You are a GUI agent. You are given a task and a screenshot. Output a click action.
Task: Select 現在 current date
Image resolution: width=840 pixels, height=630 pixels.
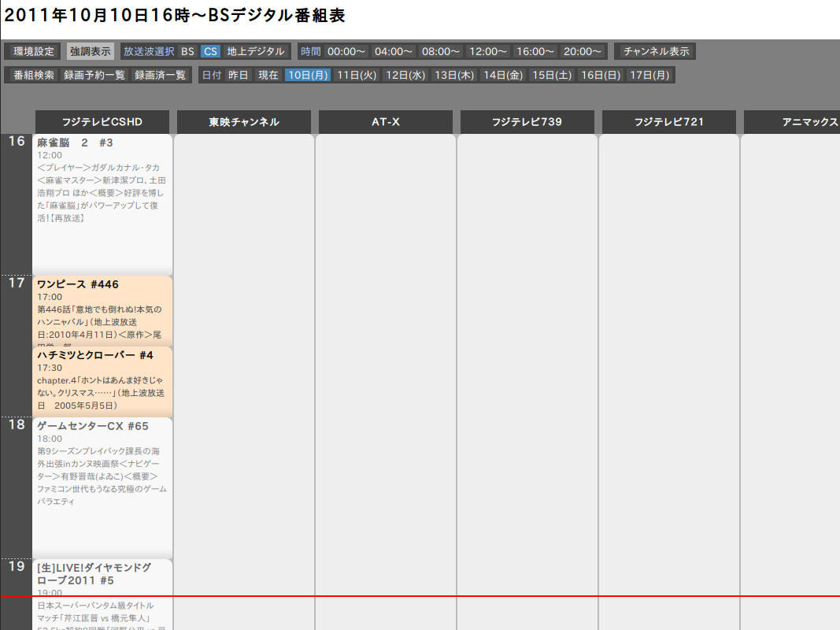click(x=268, y=75)
